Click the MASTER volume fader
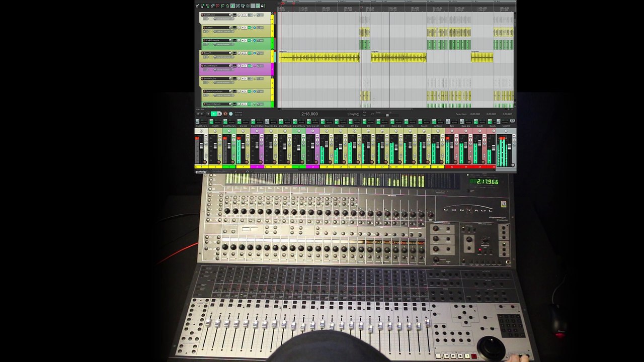 tap(509, 147)
